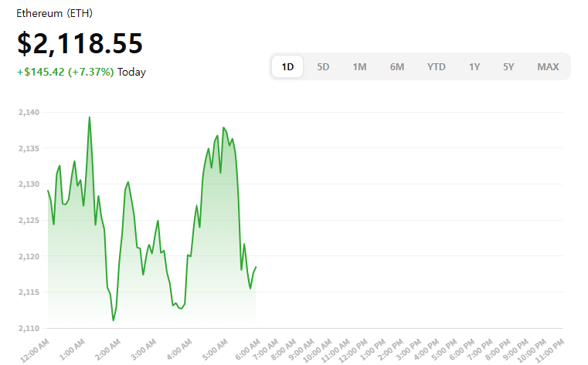Show the 1M price history
The image size is (588, 365).
(x=359, y=66)
